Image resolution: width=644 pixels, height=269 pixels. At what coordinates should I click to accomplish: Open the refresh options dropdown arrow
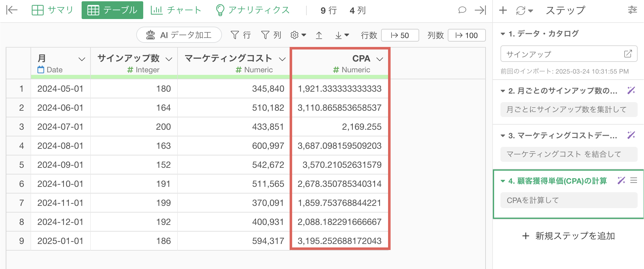531,11
